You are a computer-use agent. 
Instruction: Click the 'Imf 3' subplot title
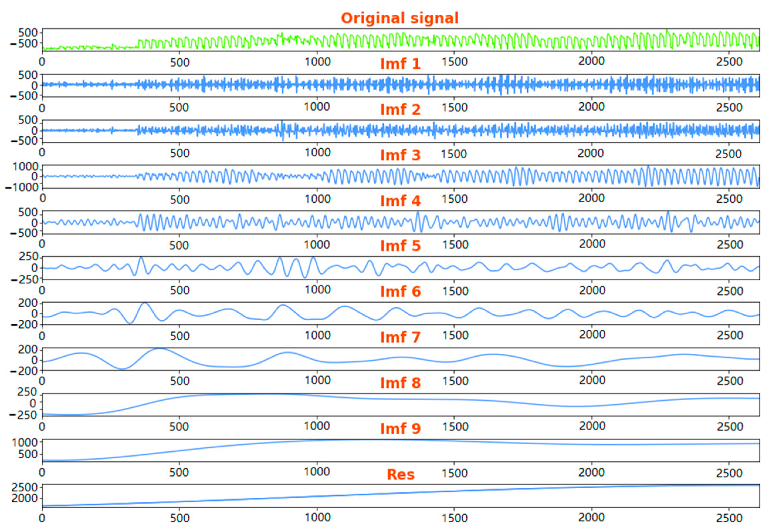(400, 155)
